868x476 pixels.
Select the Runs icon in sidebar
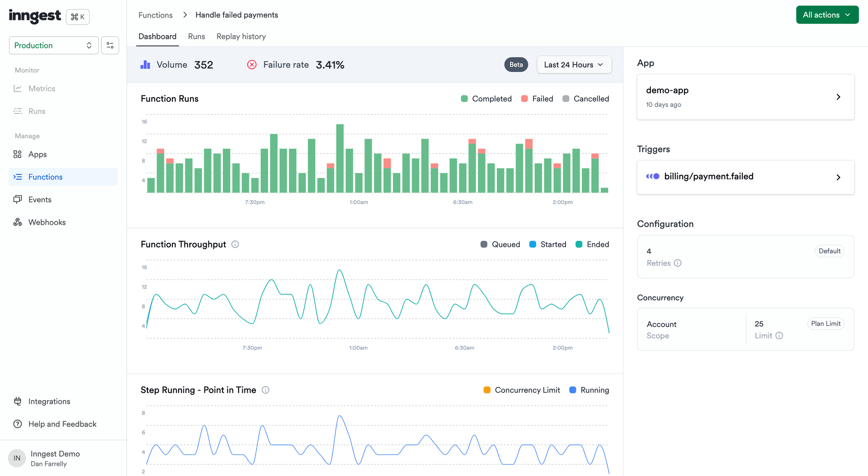(18, 111)
